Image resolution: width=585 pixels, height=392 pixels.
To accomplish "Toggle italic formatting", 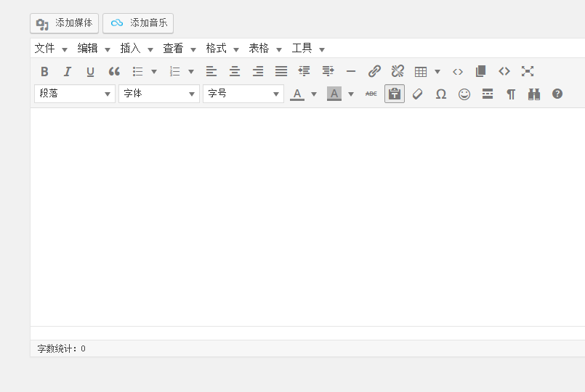I will click(68, 71).
